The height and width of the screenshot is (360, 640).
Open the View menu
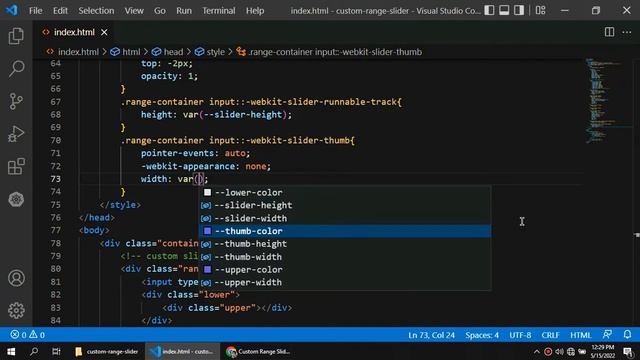pos(134,11)
